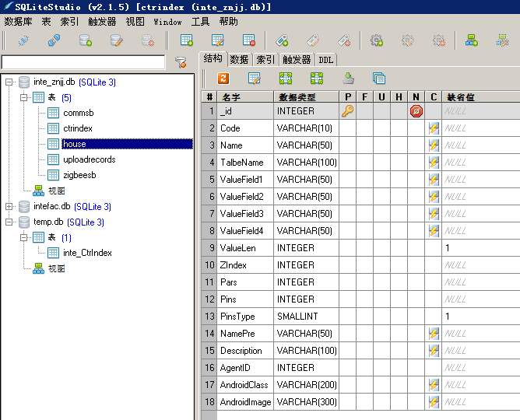Switch to the DDL tab
Image resolution: width=520 pixels, height=420 pixels.
[x=326, y=59]
